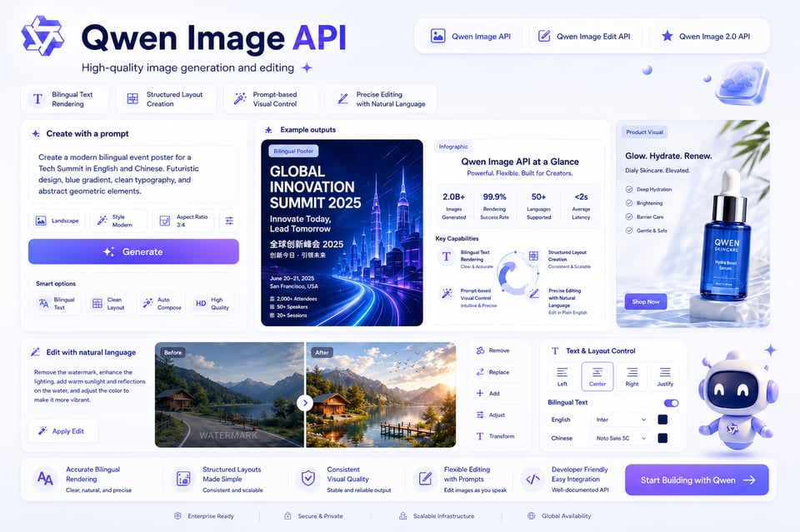Viewport: 800px width, 532px height.
Task: Click the Deep Hydration check mark
Action: tap(629, 190)
